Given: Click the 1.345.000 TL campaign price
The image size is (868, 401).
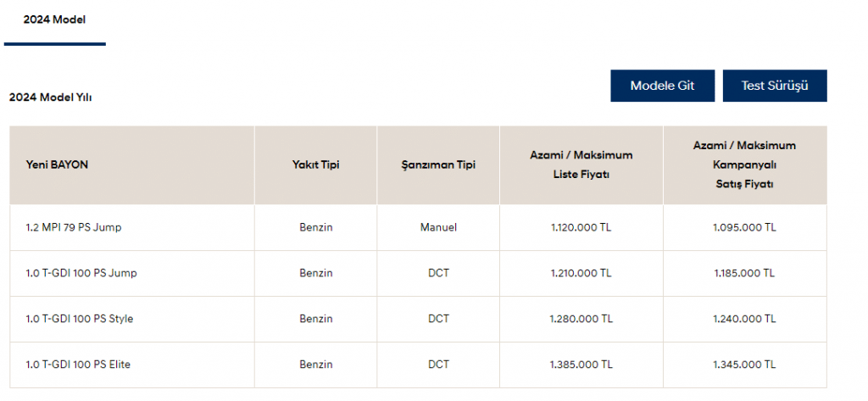Looking at the screenshot, I should pyautogui.click(x=744, y=365).
